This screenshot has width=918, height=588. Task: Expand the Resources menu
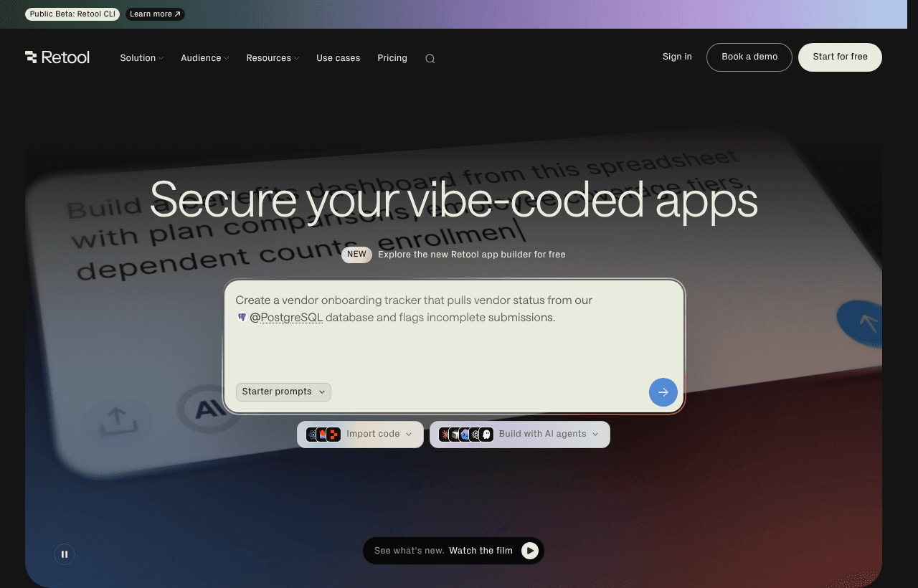[273, 58]
